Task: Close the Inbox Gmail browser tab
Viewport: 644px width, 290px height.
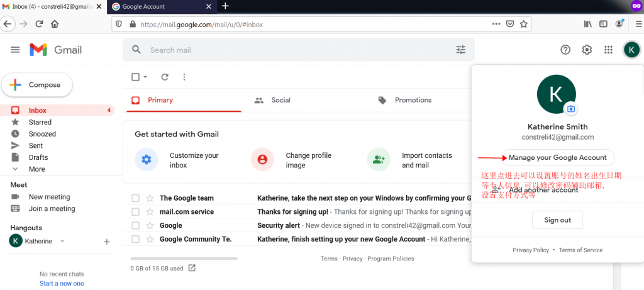Action: (99, 6)
